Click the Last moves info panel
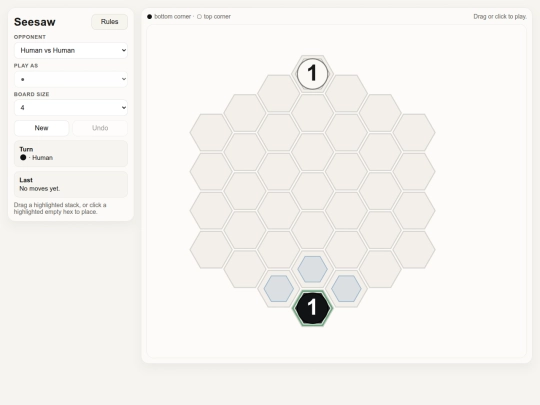Screen dimensions: 540x405 click(71, 184)
